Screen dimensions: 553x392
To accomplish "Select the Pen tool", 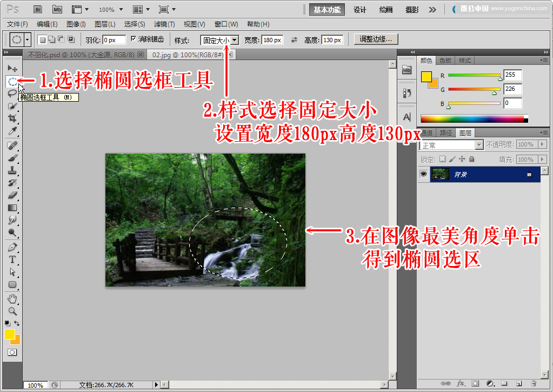I will [x=12, y=247].
